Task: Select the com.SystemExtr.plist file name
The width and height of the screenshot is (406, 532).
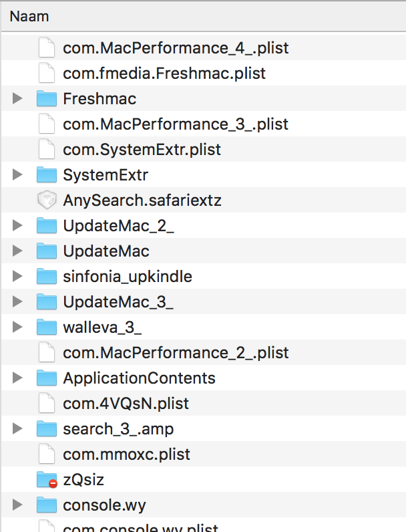Action: [142, 150]
